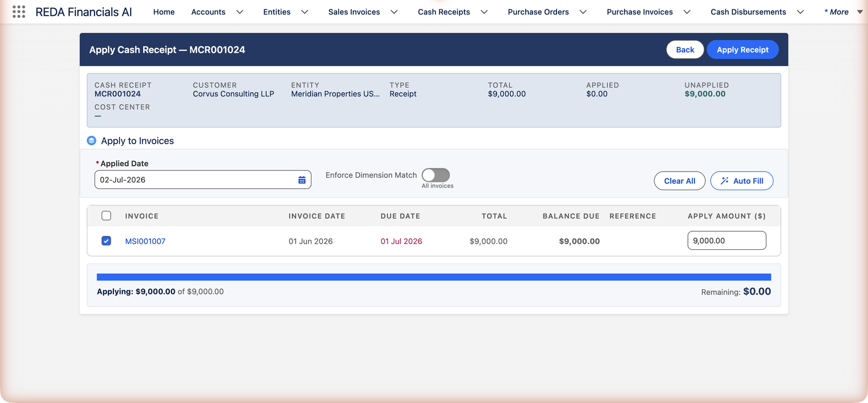
Task: Open the More navigation dropdown
Action: click(843, 12)
